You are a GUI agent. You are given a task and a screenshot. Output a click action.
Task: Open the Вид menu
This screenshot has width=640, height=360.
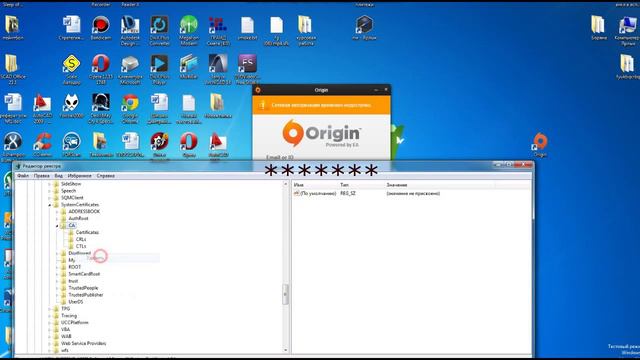coord(58,176)
